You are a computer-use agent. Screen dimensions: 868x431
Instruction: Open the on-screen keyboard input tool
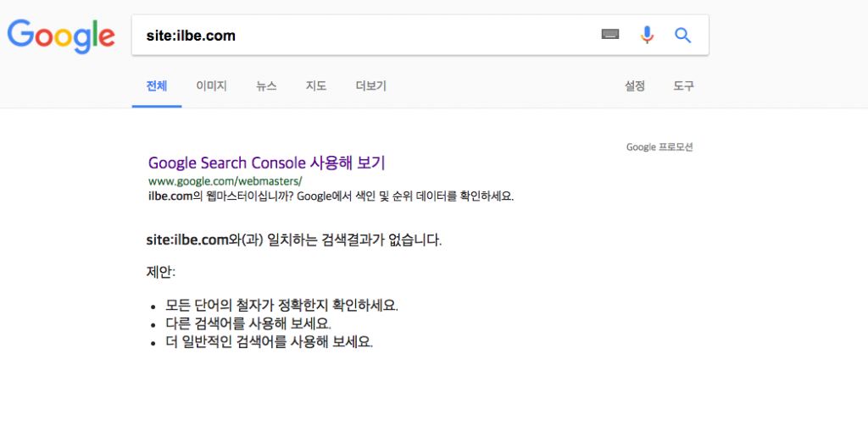pos(610,35)
